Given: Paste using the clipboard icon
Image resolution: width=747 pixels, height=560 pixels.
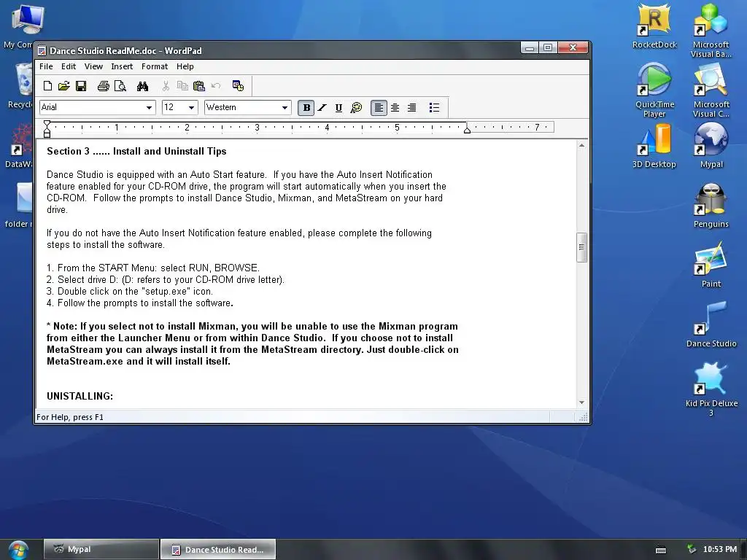Looking at the screenshot, I should click(198, 86).
